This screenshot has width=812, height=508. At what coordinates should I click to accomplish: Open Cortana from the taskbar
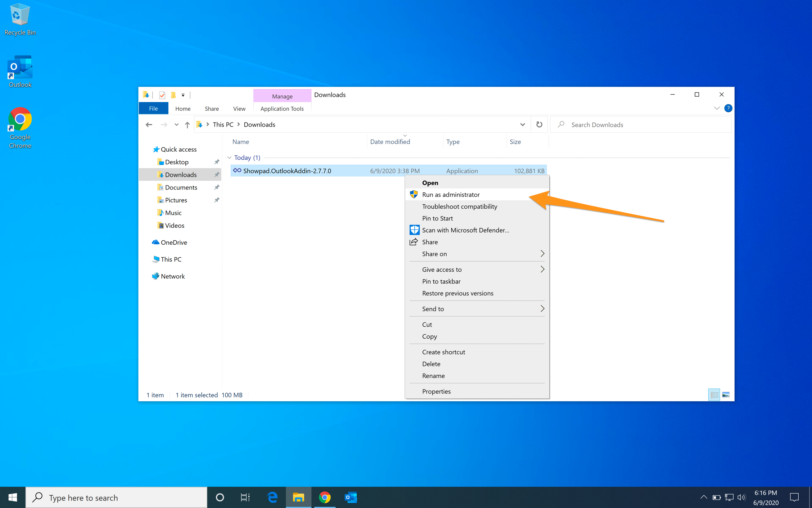click(220, 498)
